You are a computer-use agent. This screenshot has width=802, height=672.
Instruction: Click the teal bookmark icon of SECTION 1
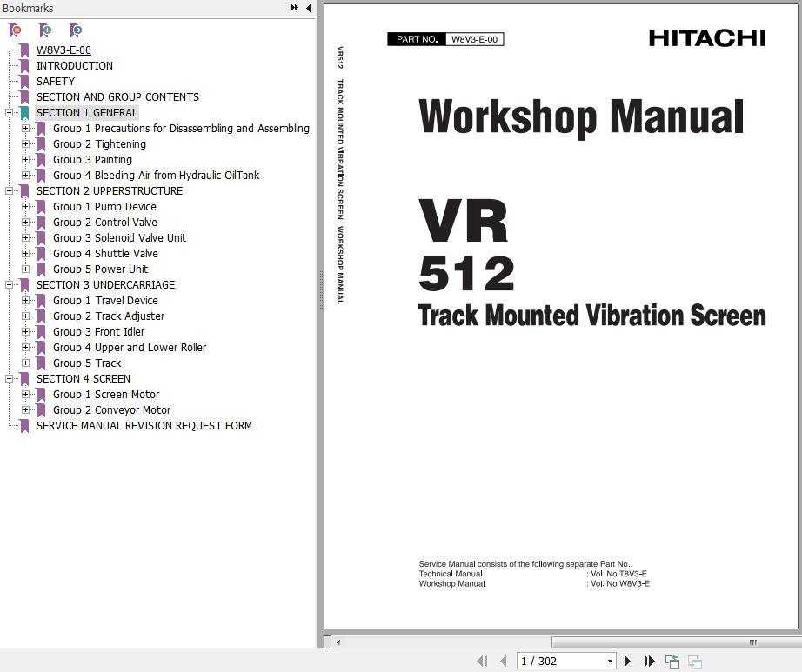coord(24,113)
